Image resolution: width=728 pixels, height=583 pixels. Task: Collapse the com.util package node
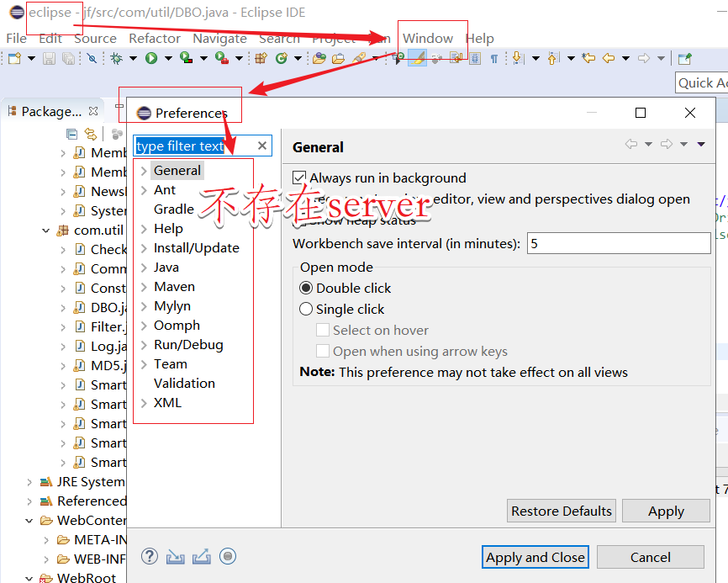pos(46,231)
